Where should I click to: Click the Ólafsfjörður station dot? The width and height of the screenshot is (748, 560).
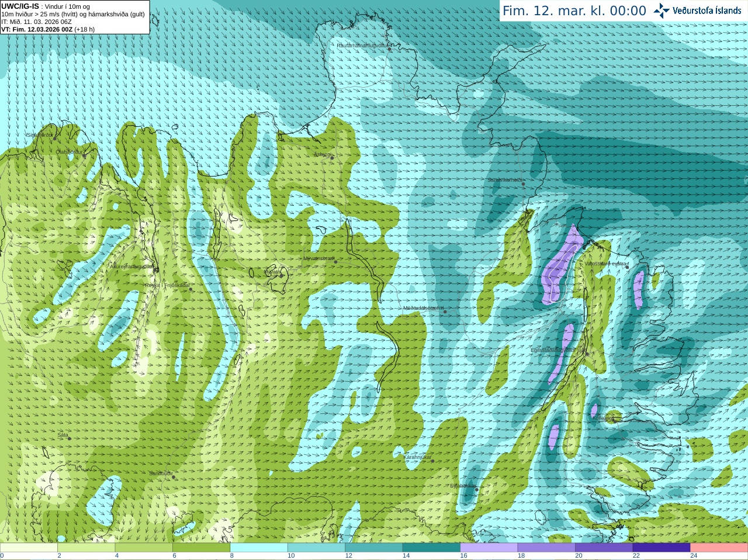point(84,155)
